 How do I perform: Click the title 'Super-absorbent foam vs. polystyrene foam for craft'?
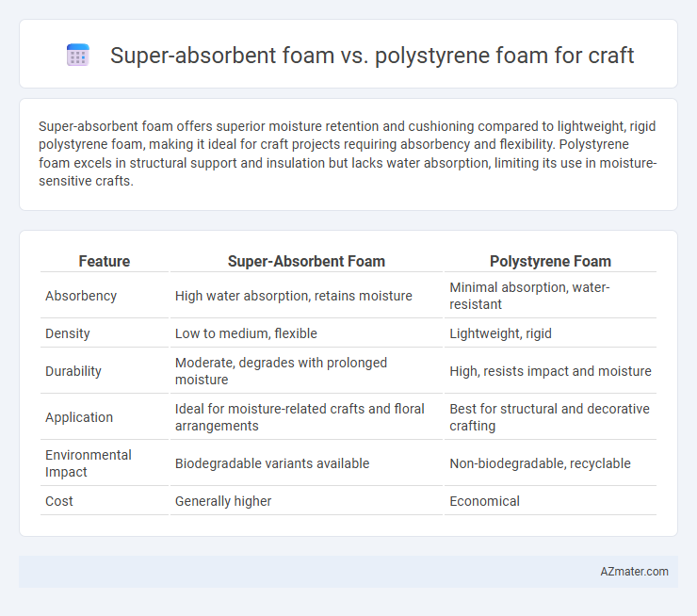click(372, 56)
